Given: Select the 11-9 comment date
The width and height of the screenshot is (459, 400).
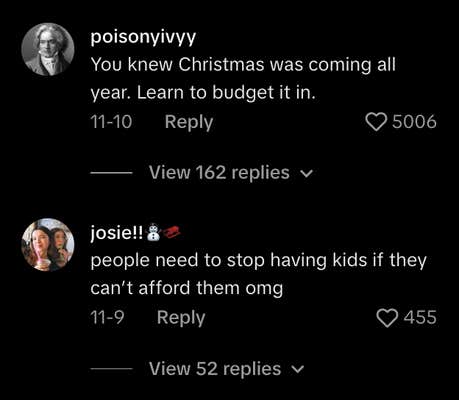Looking at the screenshot, I should pos(107,317).
